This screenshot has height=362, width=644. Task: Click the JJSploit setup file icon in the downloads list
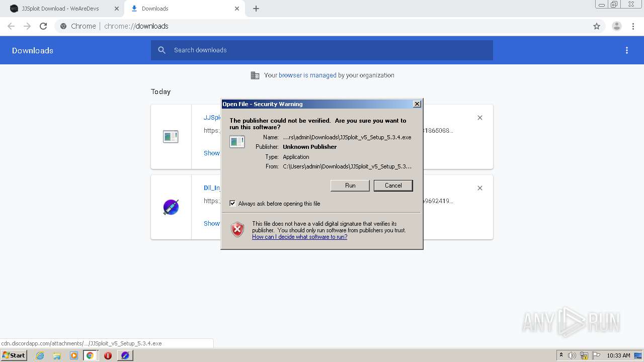tap(171, 136)
